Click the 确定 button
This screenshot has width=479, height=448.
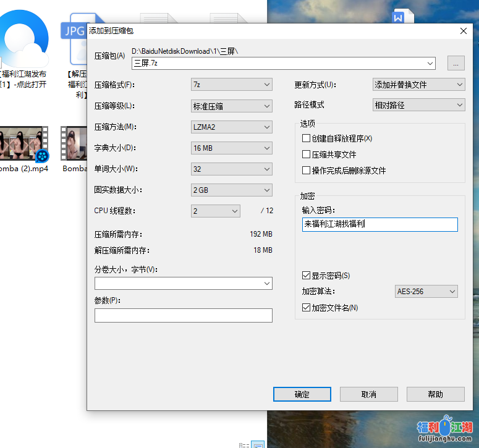[302, 394]
